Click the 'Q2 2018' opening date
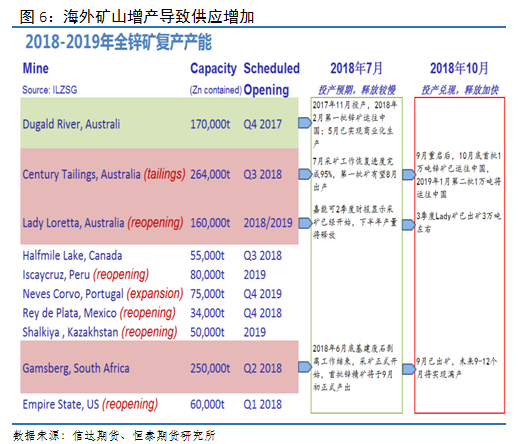518x444 pixels. click(263, 368)
